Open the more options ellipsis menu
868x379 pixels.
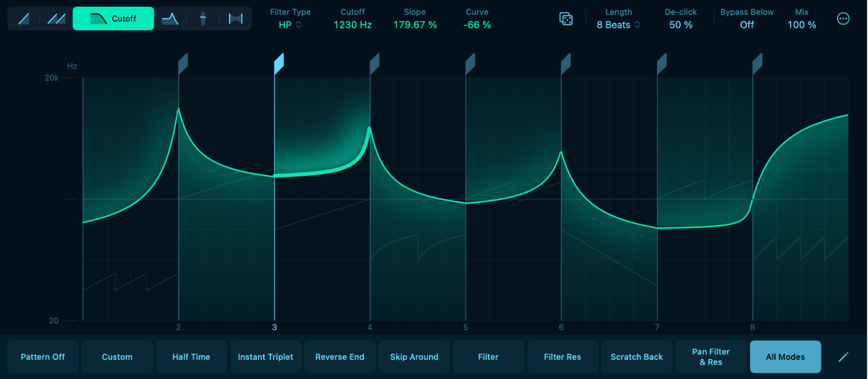[843, 19]
